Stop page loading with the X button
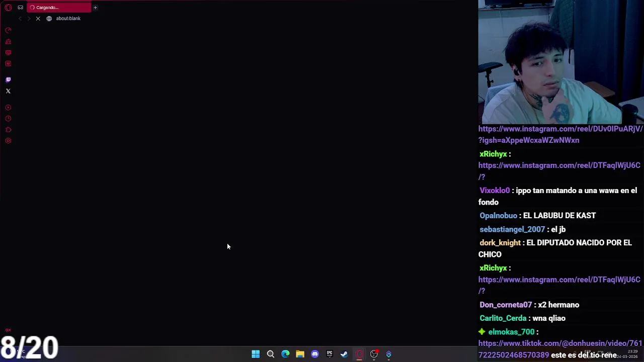This screenshot has width=644, height=362. [x=38, y=19]
